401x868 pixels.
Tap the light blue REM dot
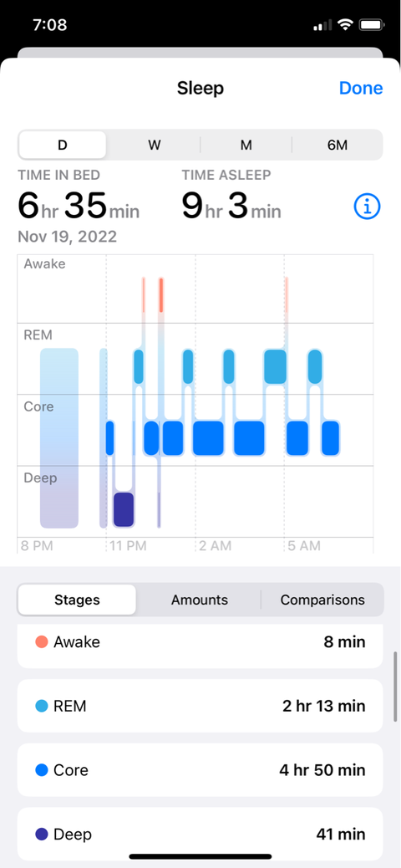[42, 706]
